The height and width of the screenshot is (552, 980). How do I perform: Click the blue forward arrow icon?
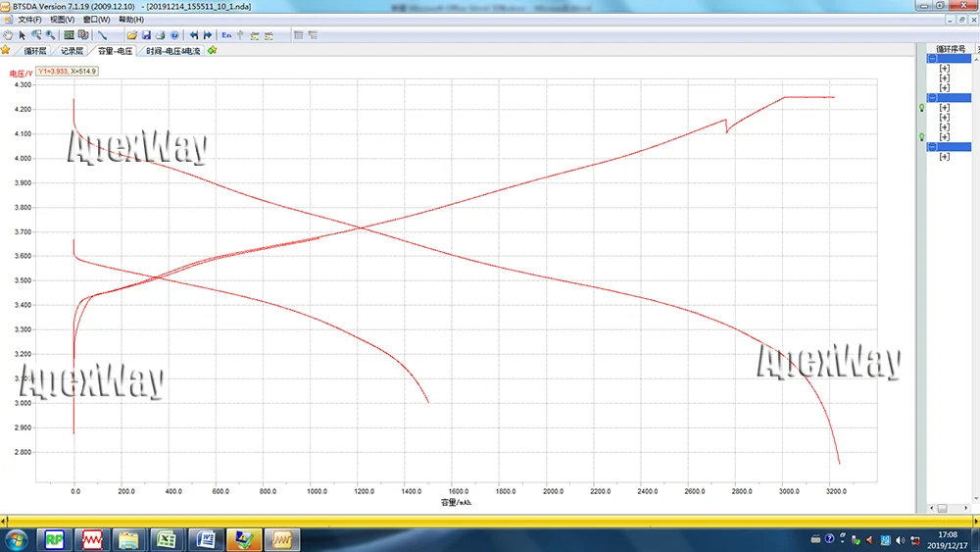(208, 35)
